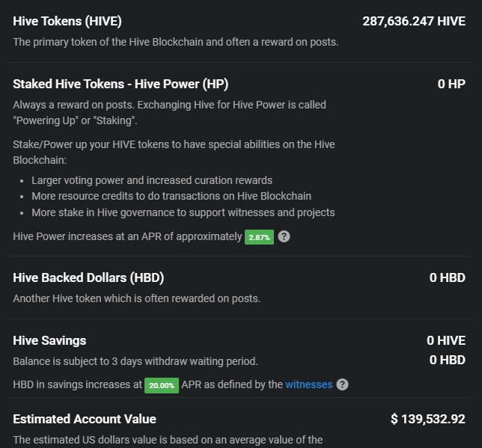Click the 'More stake in Hive governance' bullet
Image resolution: width=482 pixels, height=448 pixels.
pos(183,212)
